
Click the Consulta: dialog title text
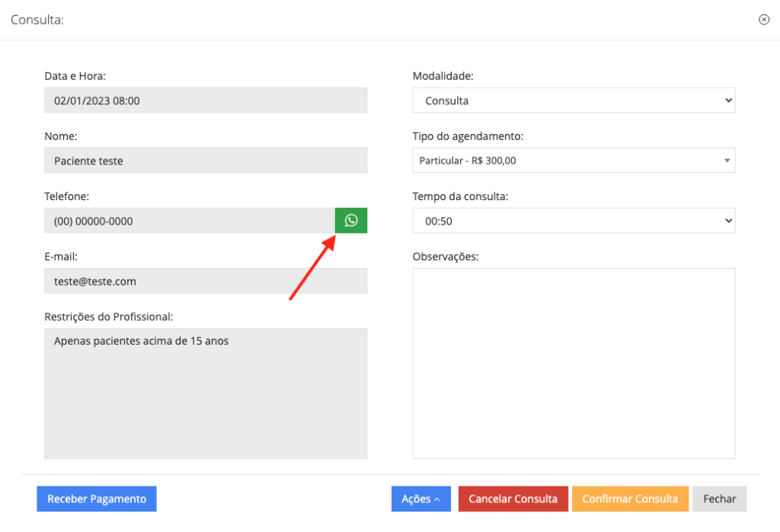37,20
